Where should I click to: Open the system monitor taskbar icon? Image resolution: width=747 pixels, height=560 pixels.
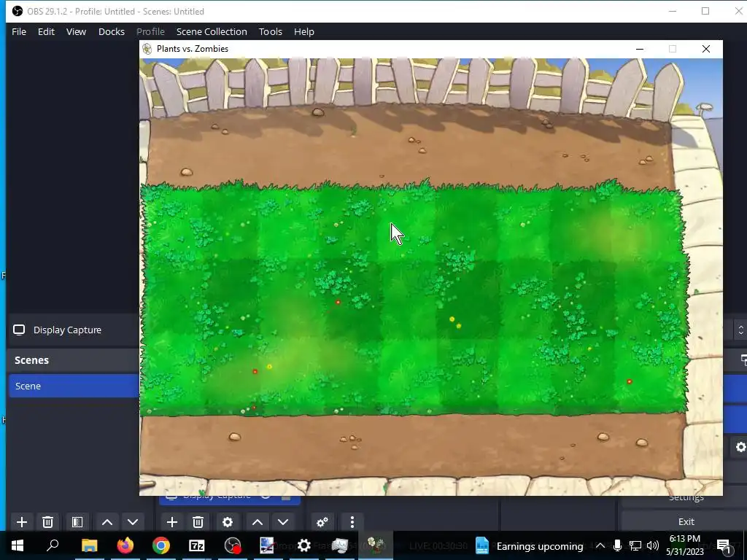pos(340,545)
